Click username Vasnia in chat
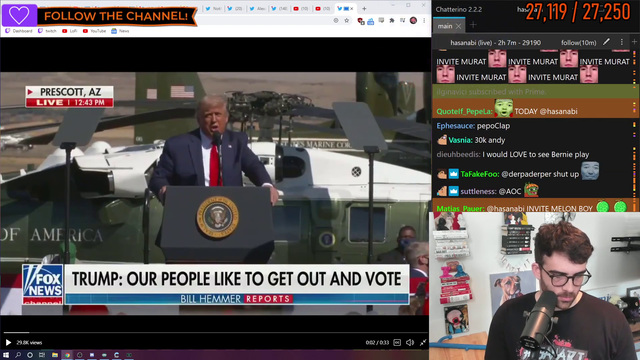 click(x=460, y=140)
